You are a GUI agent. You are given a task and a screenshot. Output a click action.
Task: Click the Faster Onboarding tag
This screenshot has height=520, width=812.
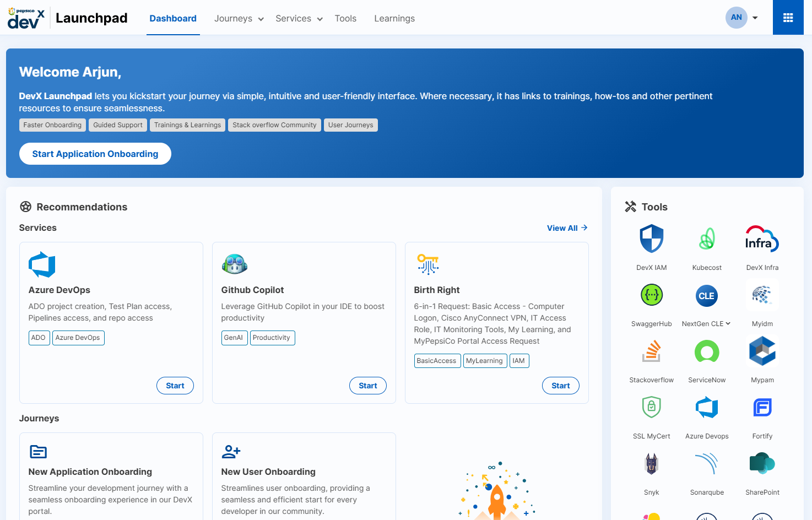[52, 125]
